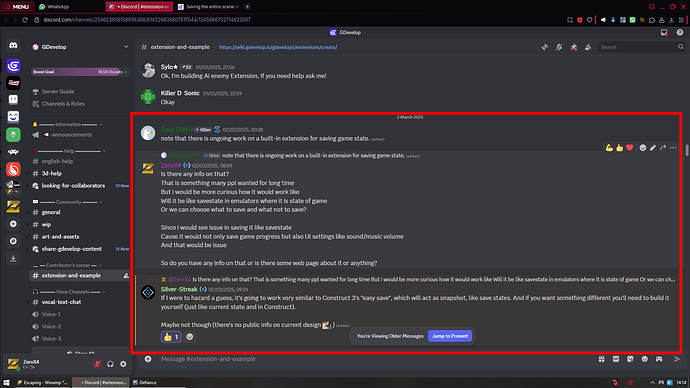Screen dimensions: 690x388
Task: Open the wiki.gdevelop.io extensions link
Action: (x=278, y=47)
